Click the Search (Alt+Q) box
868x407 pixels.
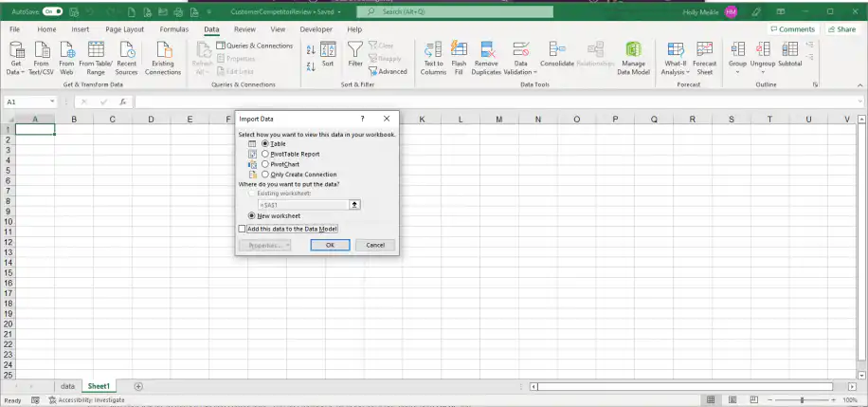click(x=455, y=11)
